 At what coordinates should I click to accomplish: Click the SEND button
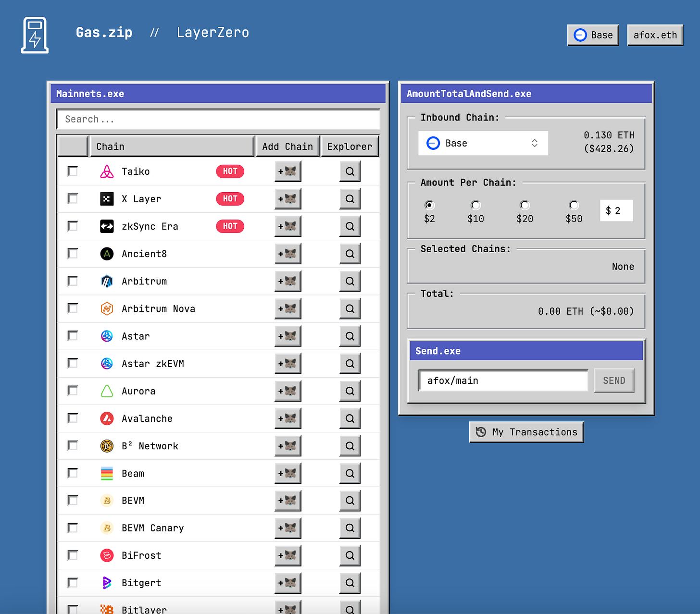point(614,381)
